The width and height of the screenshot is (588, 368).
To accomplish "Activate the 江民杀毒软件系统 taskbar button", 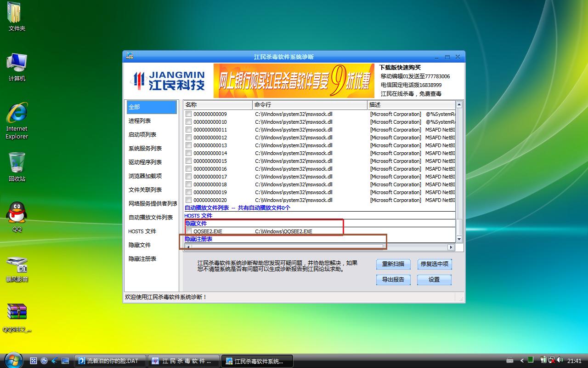I will 257,361.
